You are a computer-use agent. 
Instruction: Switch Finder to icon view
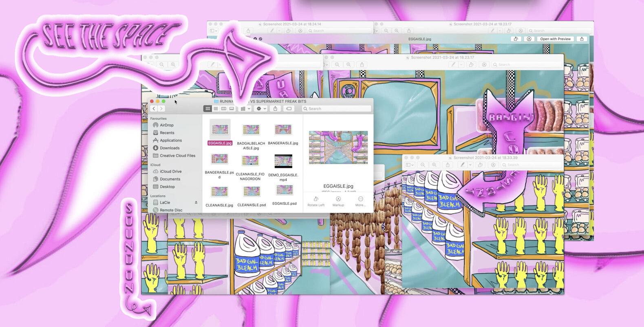[x=207, y=109]
